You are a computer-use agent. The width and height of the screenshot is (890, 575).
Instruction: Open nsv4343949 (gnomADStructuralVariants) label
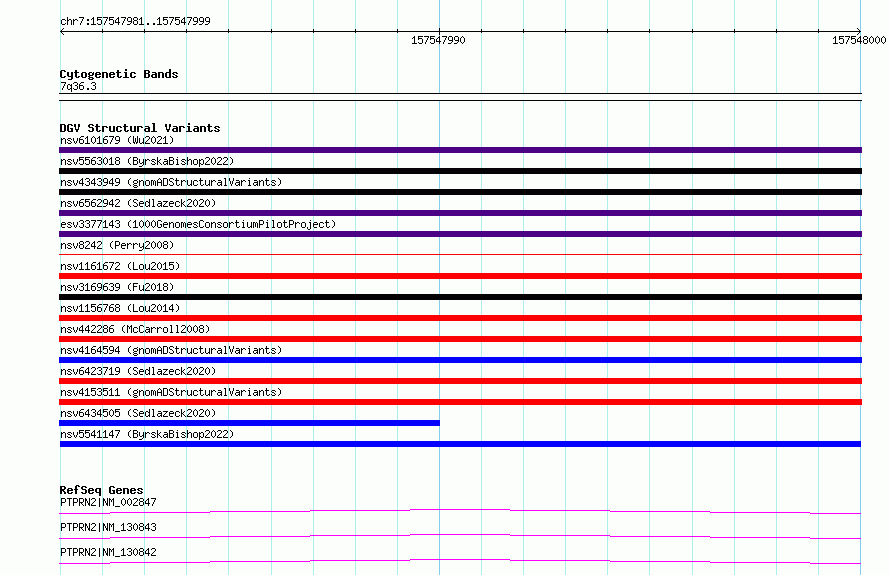pos(171,182)
